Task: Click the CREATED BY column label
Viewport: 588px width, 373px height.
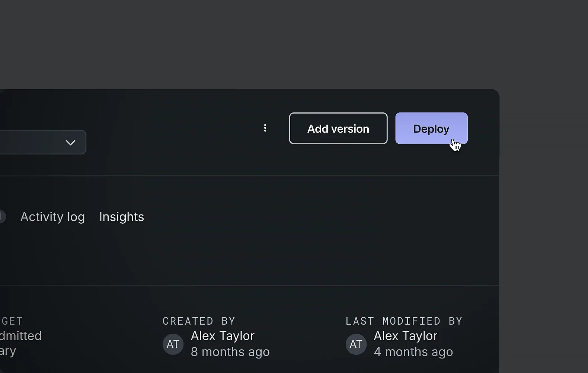Action: (x=199, y=321)
